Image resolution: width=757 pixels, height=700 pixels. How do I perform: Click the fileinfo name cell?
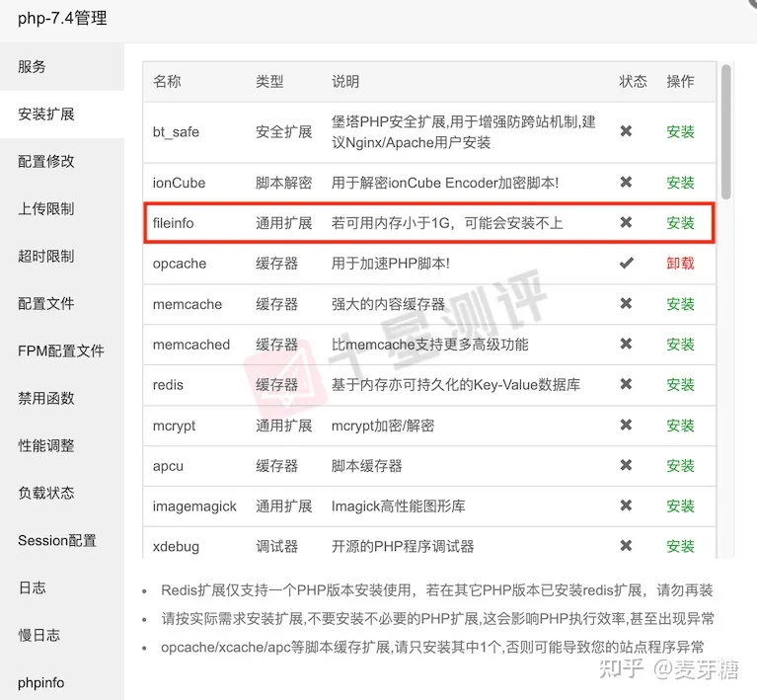point(174,223)
